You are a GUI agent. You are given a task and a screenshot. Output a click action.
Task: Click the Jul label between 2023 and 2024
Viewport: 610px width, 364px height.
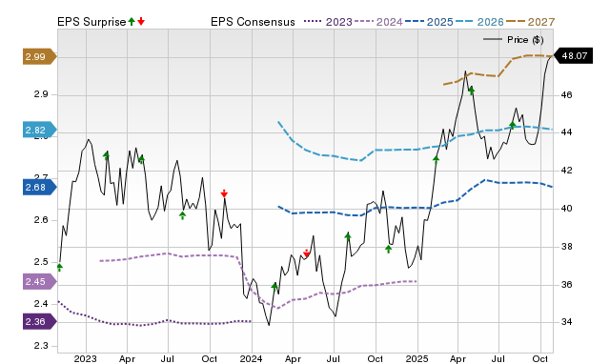(168, 358)
